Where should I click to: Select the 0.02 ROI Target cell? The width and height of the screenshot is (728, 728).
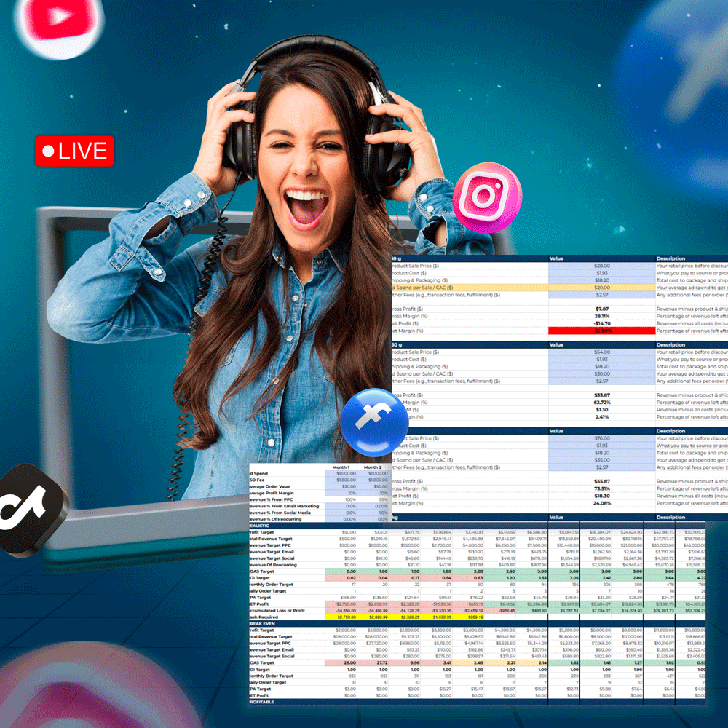pos(341,578)
